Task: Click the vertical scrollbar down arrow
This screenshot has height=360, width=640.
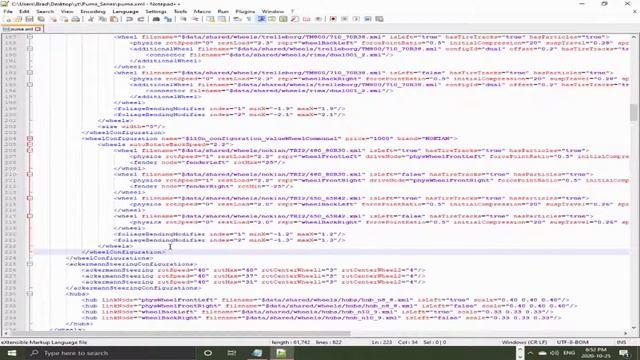Action: point(633,327)
